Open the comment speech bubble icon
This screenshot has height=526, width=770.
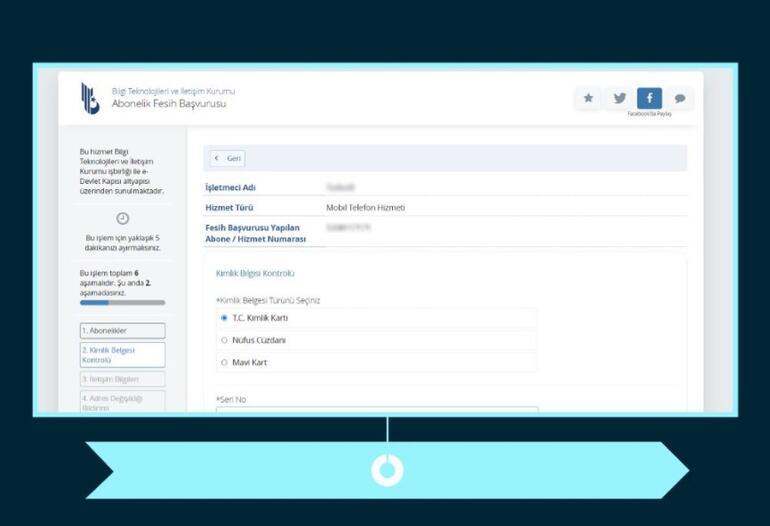click(x=680, y=98)
